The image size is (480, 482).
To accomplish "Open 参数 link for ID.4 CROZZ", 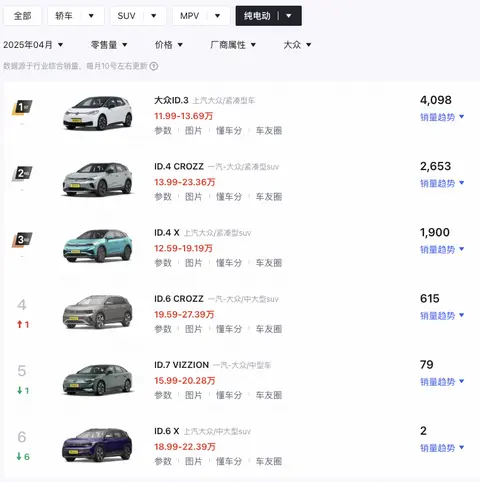I will [163, 197].
